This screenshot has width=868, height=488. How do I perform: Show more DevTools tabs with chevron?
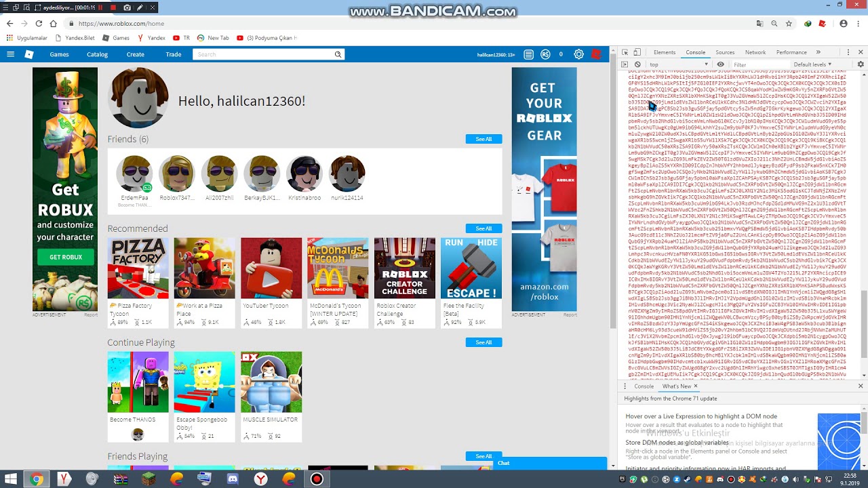818,52
